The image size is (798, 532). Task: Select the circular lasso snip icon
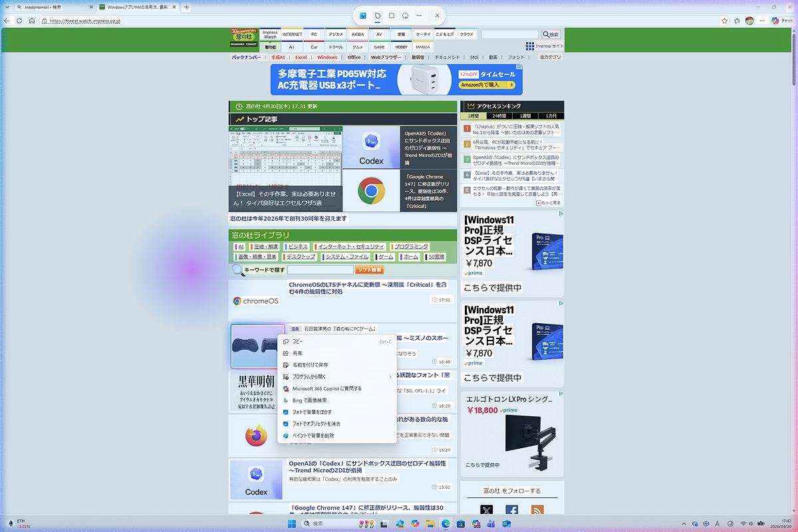coord(405,15)
